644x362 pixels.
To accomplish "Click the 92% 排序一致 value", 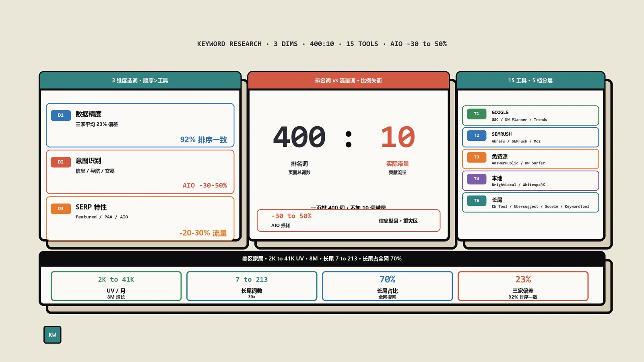I will pos(204,140).
